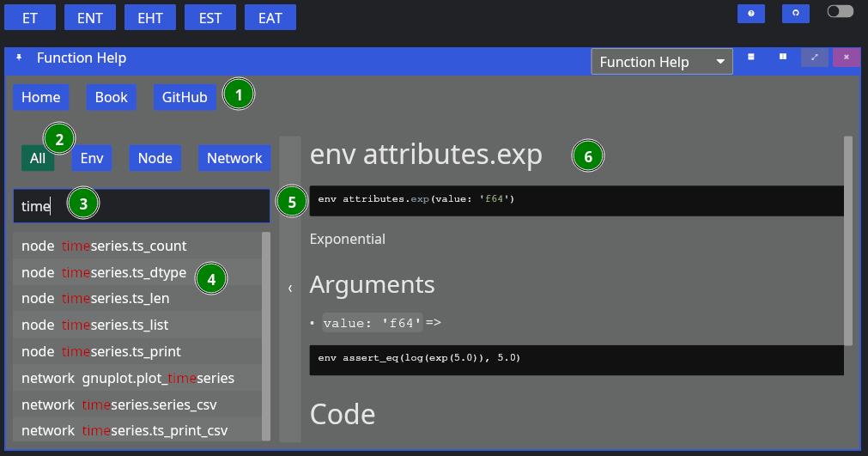
Task: Open the GitHub octocat icon button
Action: 795,14
